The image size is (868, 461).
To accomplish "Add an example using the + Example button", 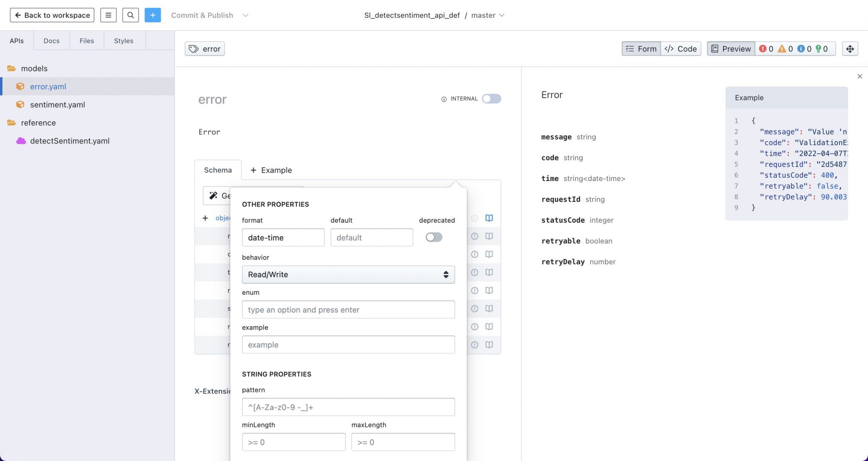I will click(x=271, y=170).
